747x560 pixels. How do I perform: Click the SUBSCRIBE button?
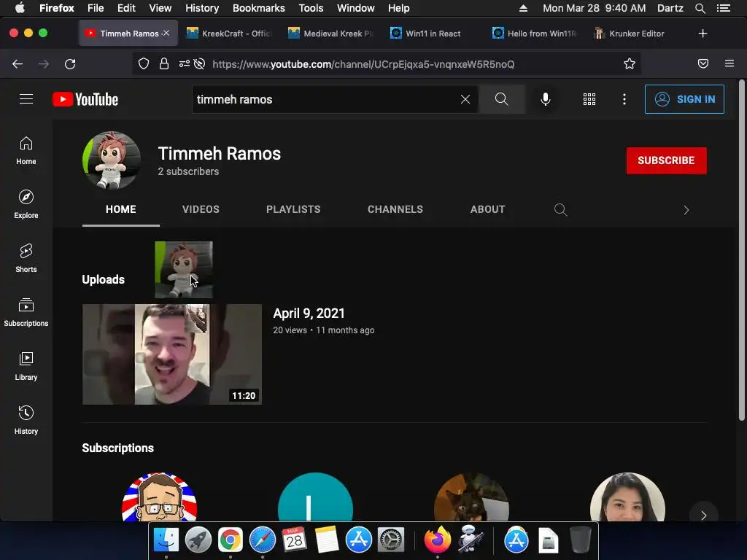pyautogui.click(x=666, y=160)
